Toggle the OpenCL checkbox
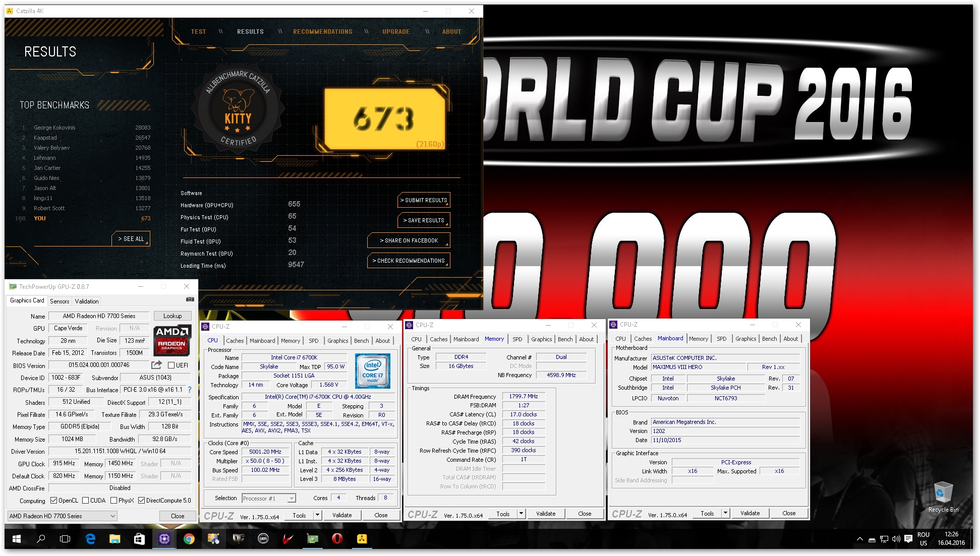The image size is (980, 556). [54, 501]
